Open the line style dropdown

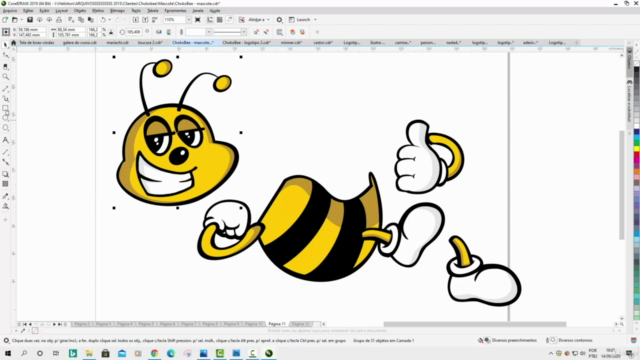[244, 32]
